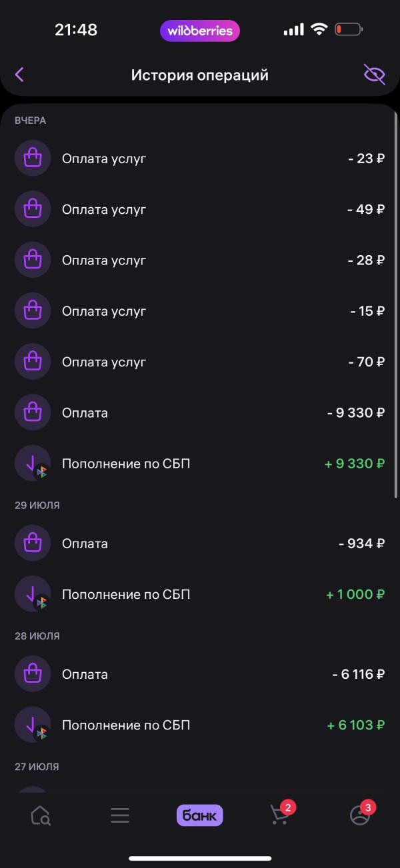This screenshot has width=400, height=868.
Task: Tap the bag icon beside -49 ₽
Action: [x=33, y=209]
